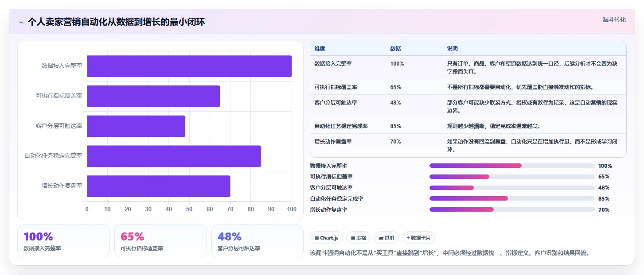Click the 85% value in the table
This screenshot has height=275, width=644.
tap(395, 126)
